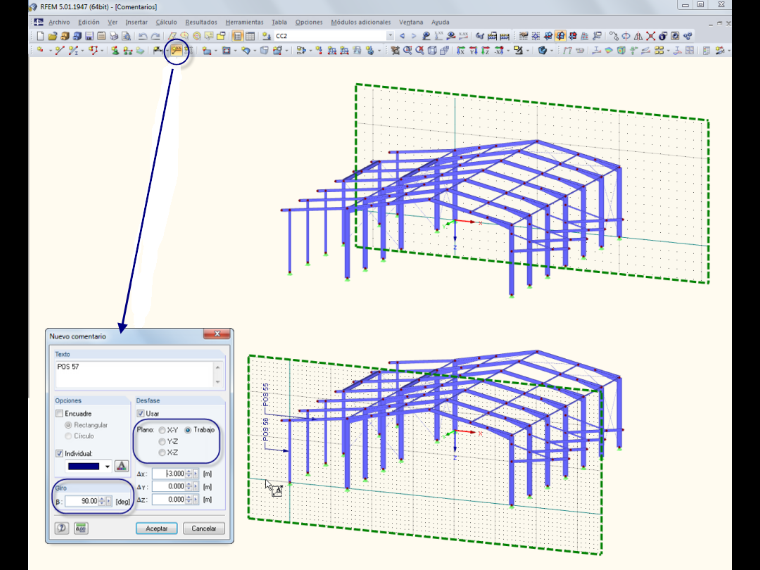Close the Nuevo comentario dialog
Viewport: 760px width, 570px height.
pyautogui.click(x=217, y=333)
